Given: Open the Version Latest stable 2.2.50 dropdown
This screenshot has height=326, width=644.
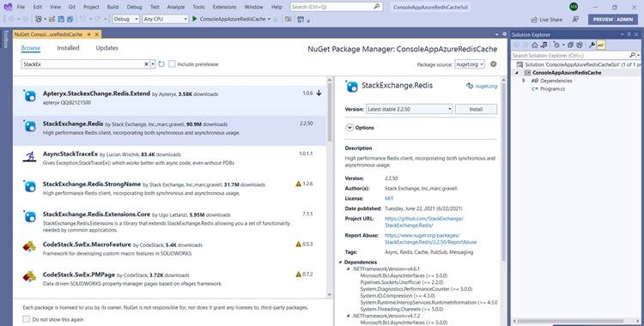Looking at the screenshot, I should 409,109.
